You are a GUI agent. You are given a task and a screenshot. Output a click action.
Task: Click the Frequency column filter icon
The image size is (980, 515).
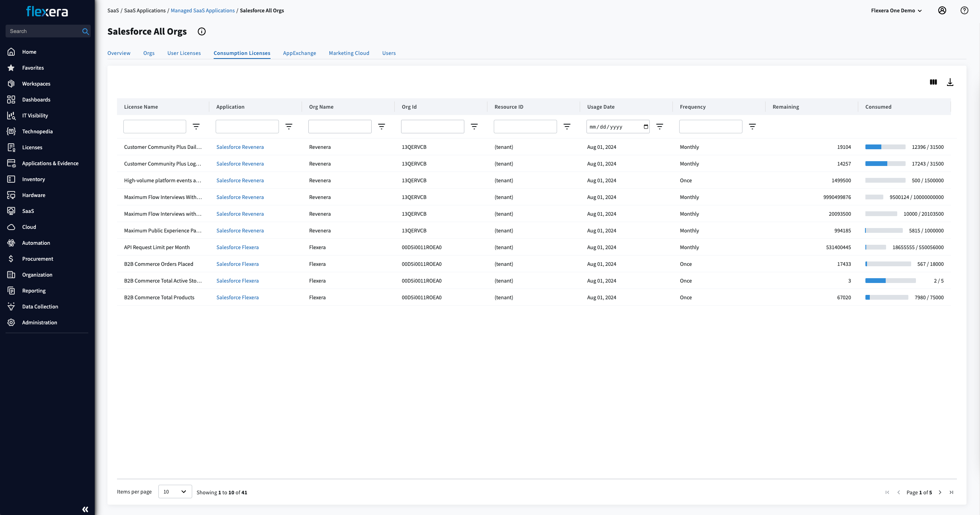(x=752, y=127)
